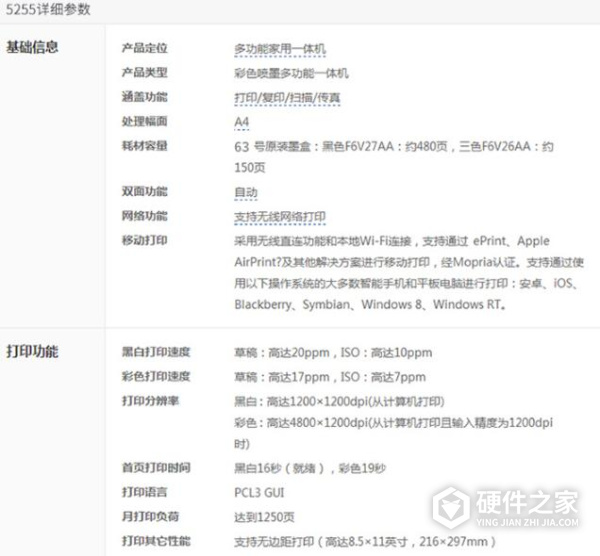Click the 彩色 4800×1200dpi resolution line

tap(393, 422)
